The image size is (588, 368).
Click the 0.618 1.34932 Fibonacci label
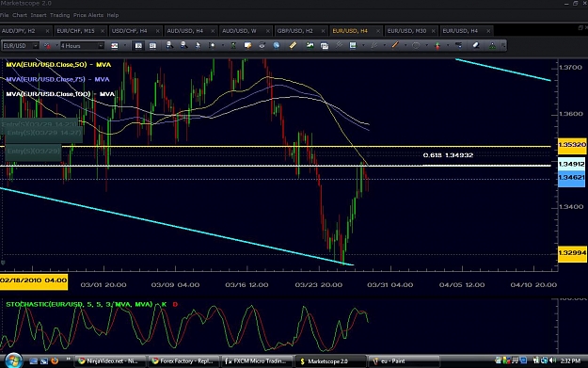click(448, 155)
